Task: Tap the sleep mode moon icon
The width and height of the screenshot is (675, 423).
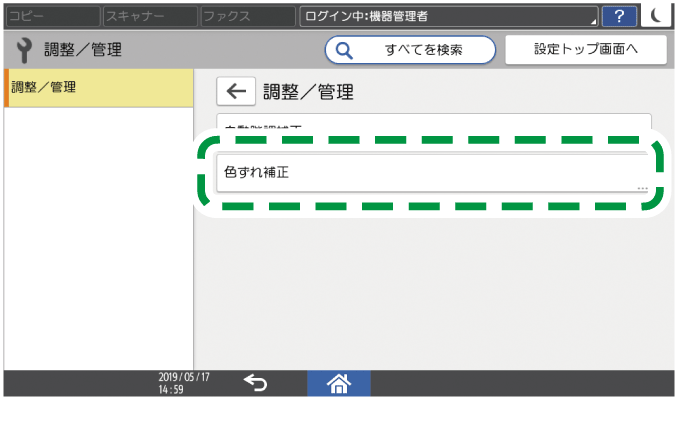Action: [x=656, y=16]
